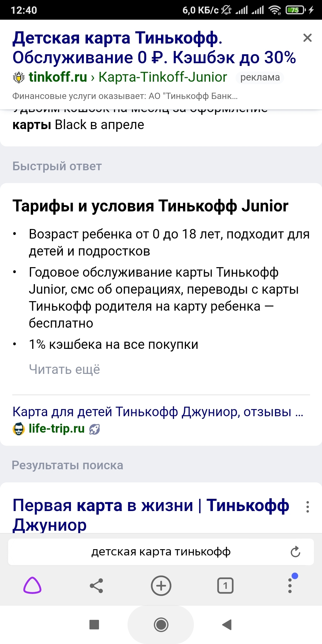Open the browser three-dot menu

pyautogui.click(x=290, y=586)
